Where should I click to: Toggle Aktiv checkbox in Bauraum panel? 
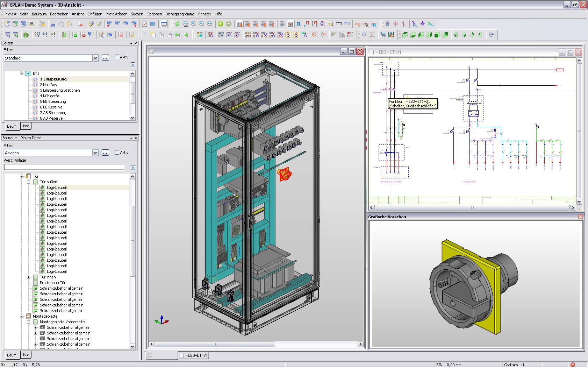point(117,153)
